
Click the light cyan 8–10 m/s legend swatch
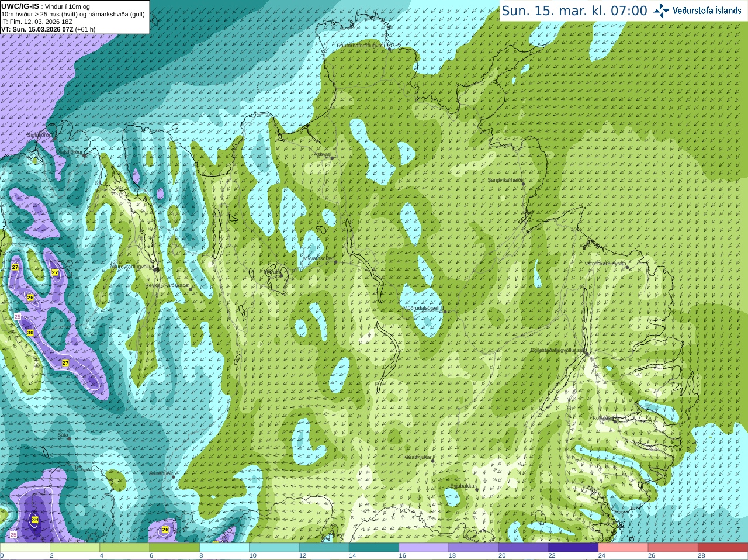(x=224, y=548)
